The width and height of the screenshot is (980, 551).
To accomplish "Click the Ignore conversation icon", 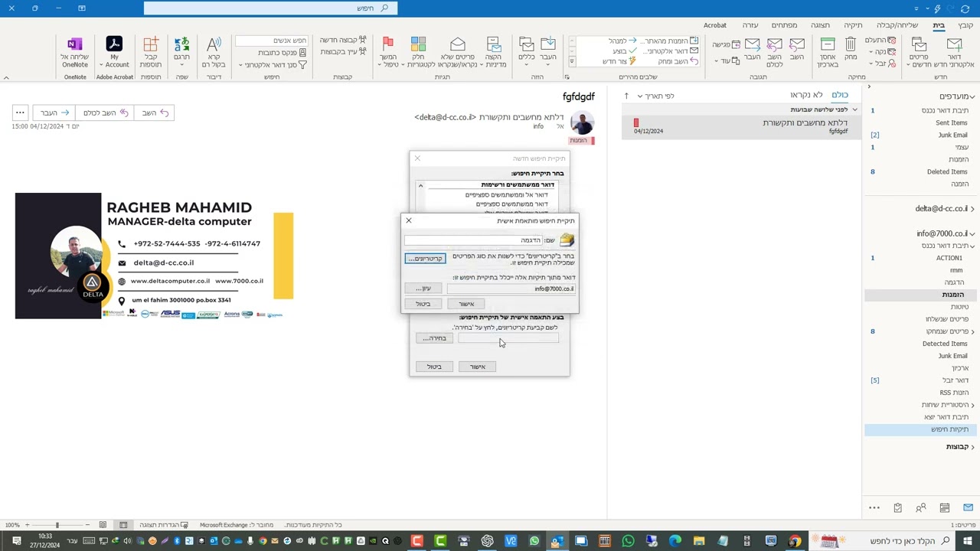I will [x=892, y=40].
